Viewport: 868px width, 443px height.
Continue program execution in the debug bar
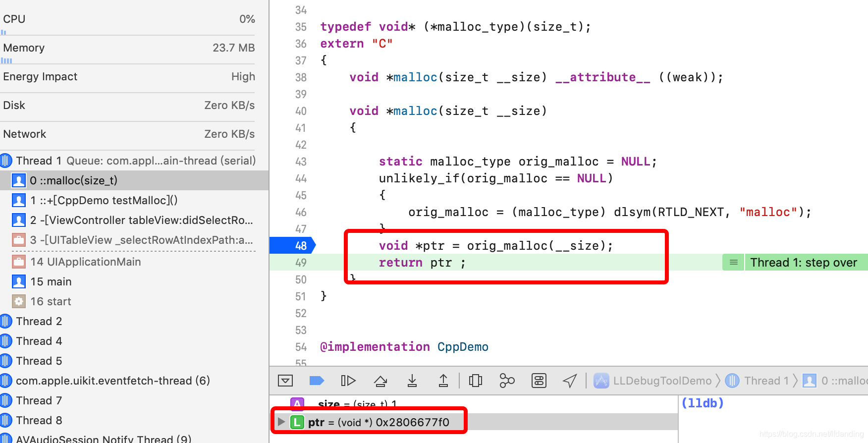click(348, 381)
